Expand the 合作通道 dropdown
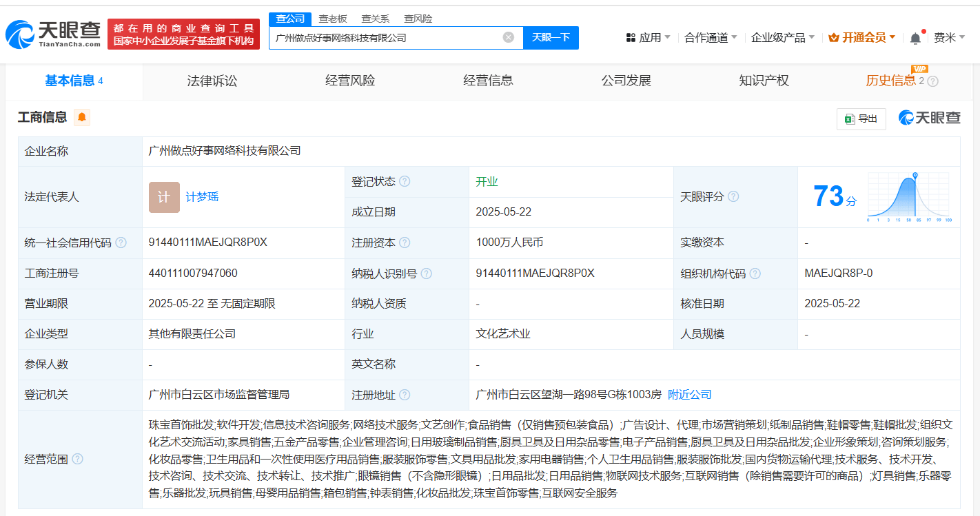The height and width of the screenshot is (516, 980). pyautogui.click(x=711, y=37)
